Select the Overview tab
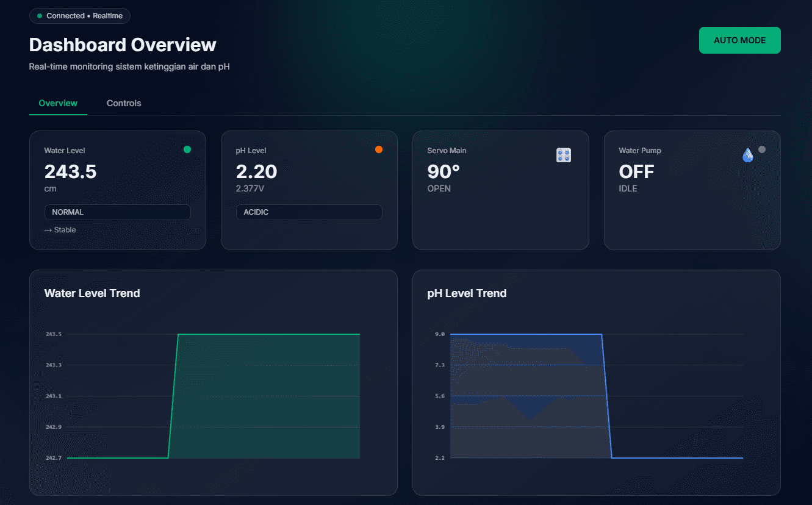Image resolution: width=812 pixels, height=505 pixels. [58, 103]
